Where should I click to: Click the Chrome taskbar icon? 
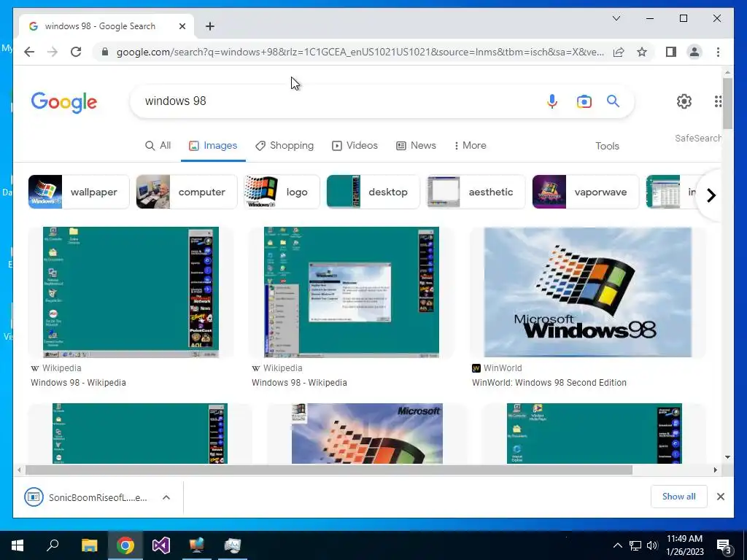click(x=125, y=545)
